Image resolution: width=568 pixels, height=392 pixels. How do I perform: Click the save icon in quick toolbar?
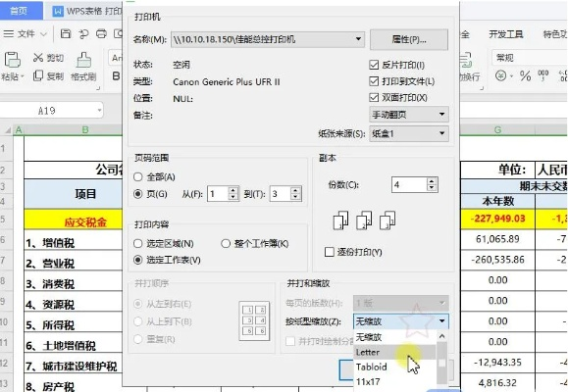pos(66,33)
